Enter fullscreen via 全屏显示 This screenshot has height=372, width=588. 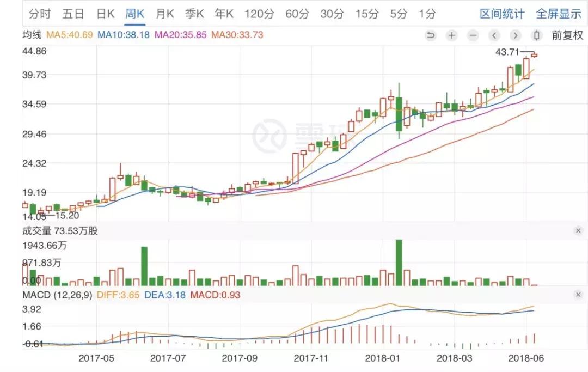click(558, 13)
